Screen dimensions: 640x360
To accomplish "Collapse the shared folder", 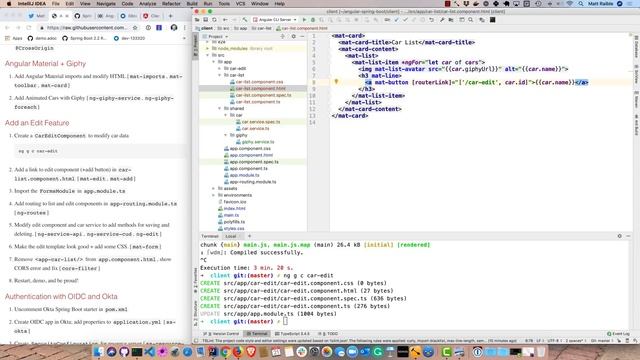I will pos(220,109).
